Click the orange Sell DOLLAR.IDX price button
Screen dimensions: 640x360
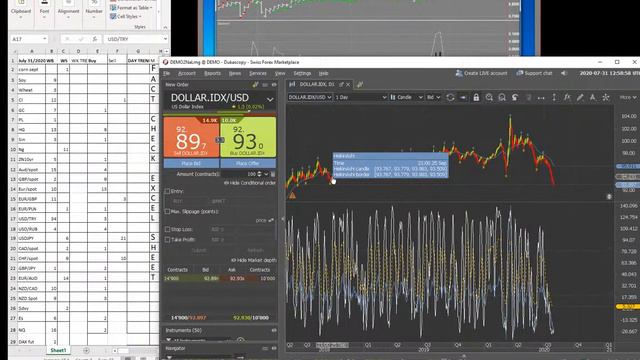tap(191, 137)
